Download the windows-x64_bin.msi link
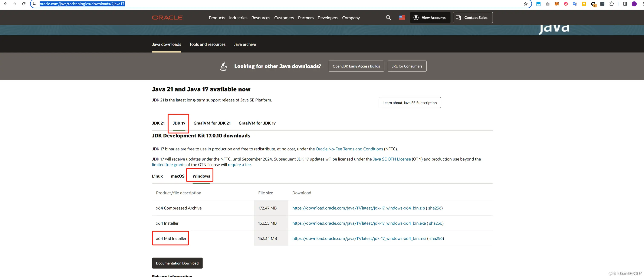 pos(359,238)
